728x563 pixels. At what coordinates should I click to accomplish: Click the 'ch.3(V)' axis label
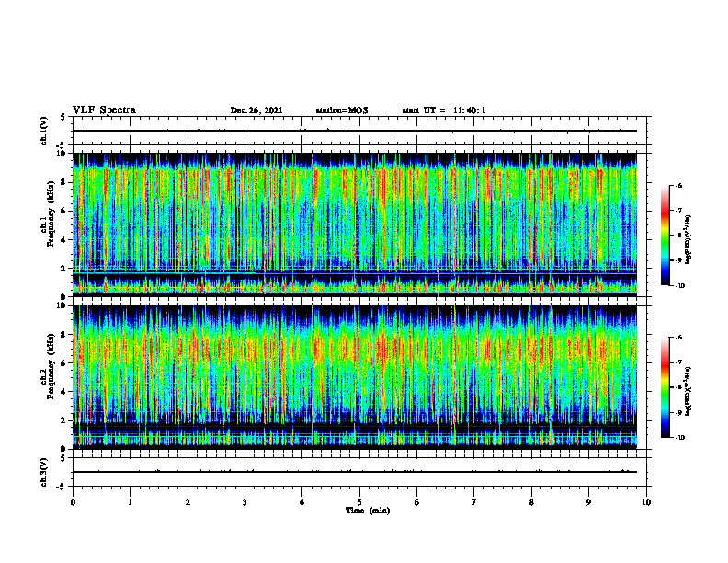point(44,473)
